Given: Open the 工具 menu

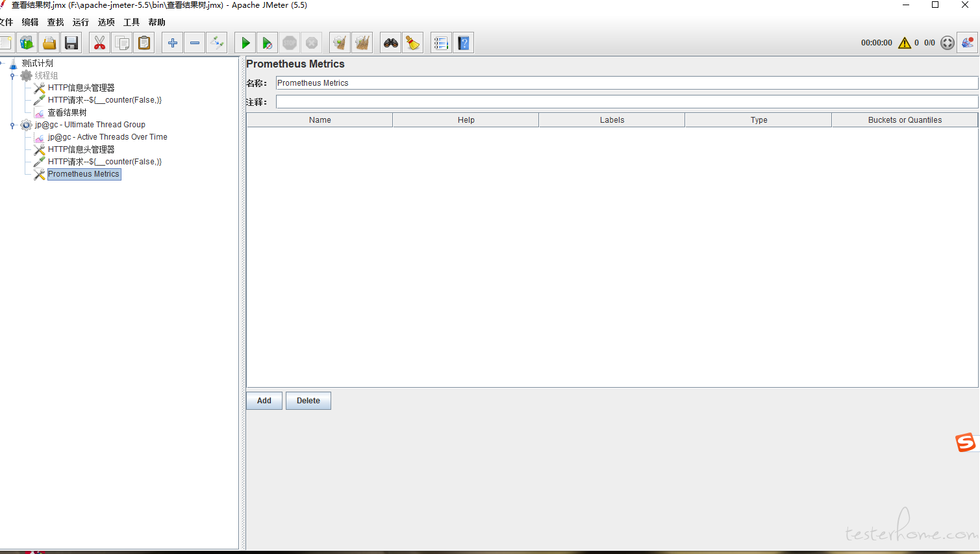Looking at the screenshot, I should tap(131, 22).
